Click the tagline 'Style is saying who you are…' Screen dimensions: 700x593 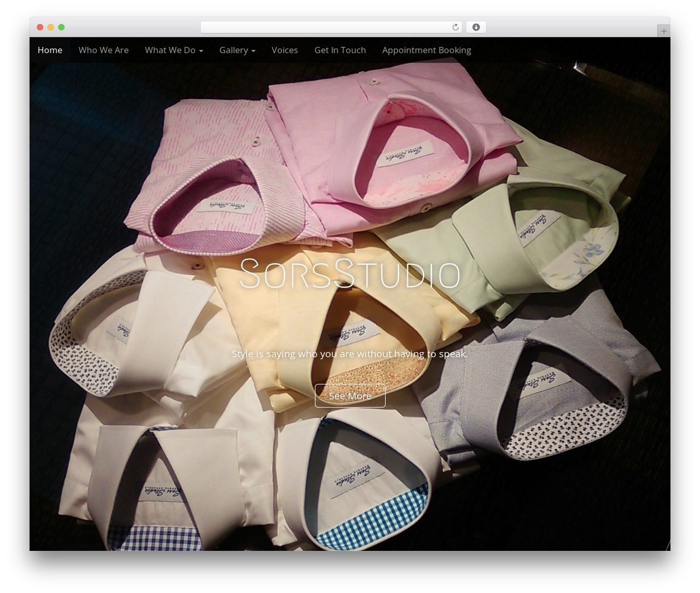coord(350,354)
